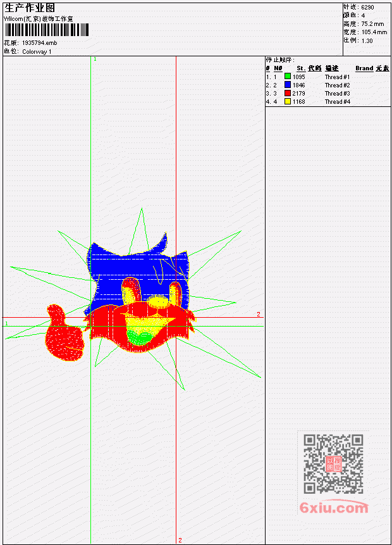Click the red guide label '2' at right edge
Screen dimensions: 392x545
(259, 314)
